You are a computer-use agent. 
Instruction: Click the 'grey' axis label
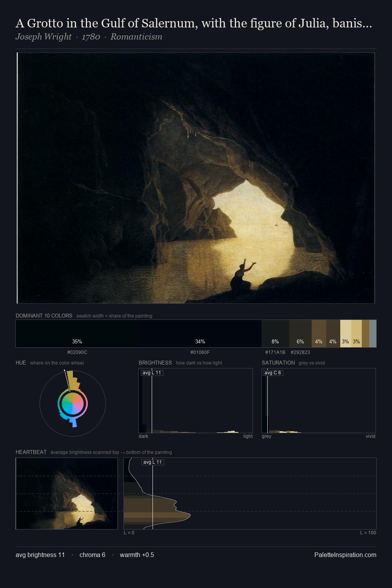click(267, 436)
